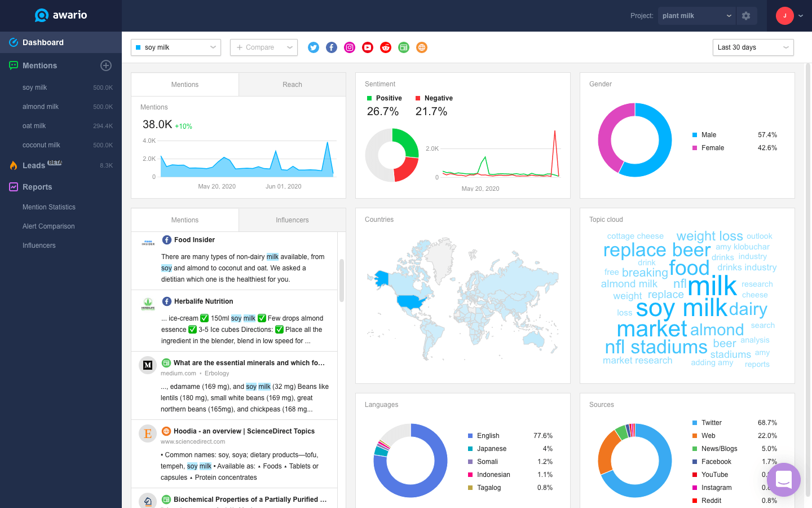Click the word 'nfl stadiums' in topic cloud
812x508 pixels.
point(656,347)
